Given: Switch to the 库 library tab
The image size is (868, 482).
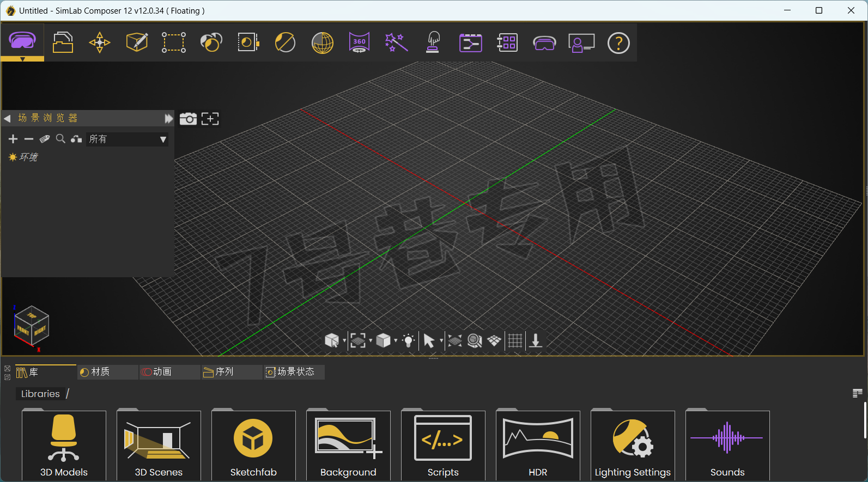Looking at the screenshot, I should (46, 372).
